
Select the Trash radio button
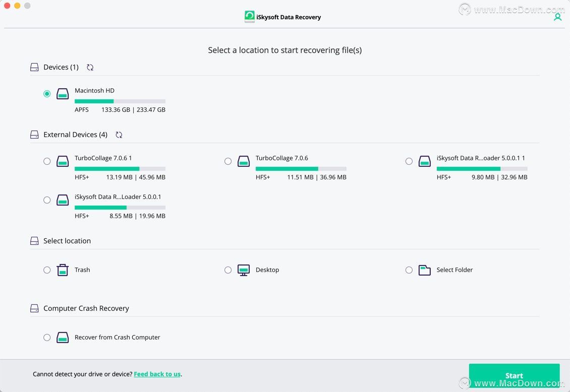tap(47, 270)
